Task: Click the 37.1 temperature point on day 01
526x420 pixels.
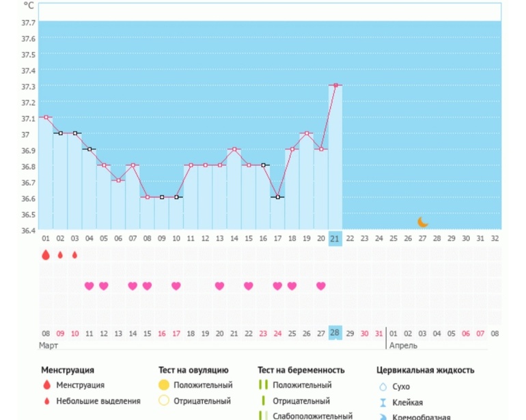Action: click(46, 117)
